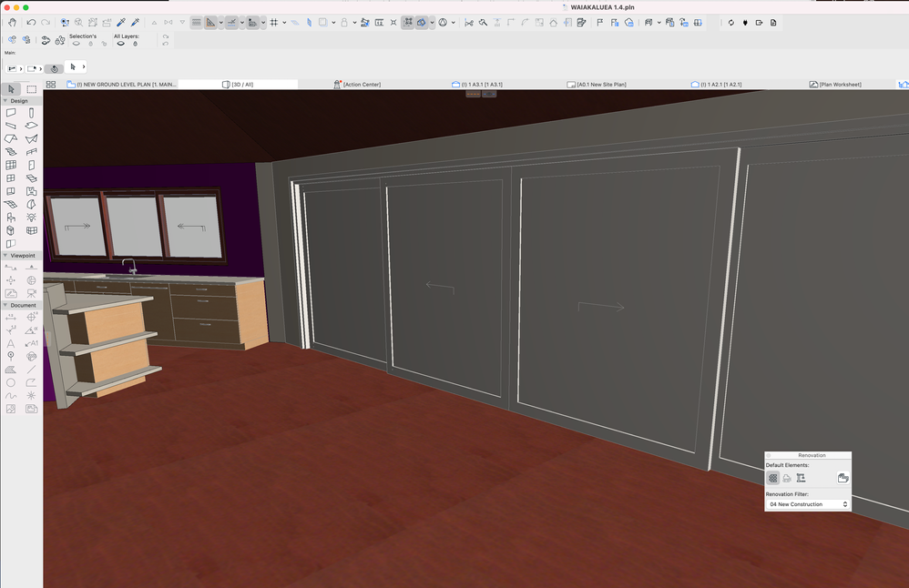This screenshot has height=588, width=909.
Task: Toggle the To Be Demolished status button
Action: (787, 478)
